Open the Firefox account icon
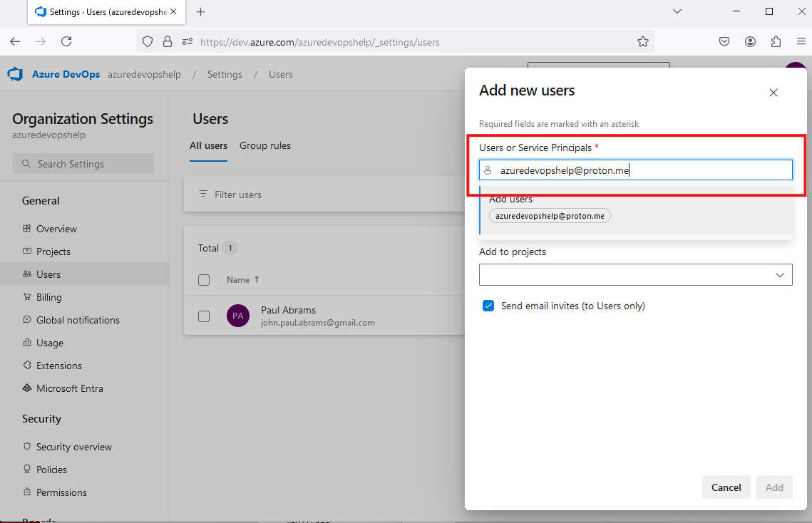This screenshot has width=812, height=523. pos(750,41)
